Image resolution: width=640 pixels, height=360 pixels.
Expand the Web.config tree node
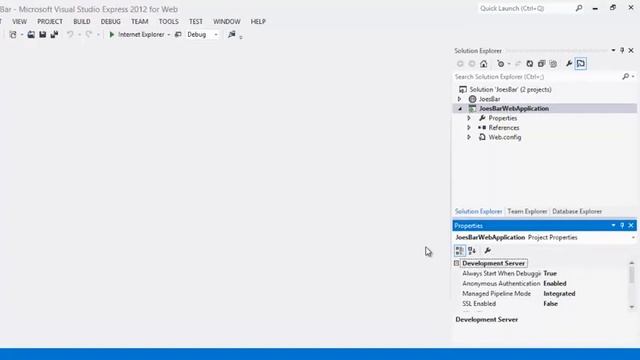click(469, 137)
